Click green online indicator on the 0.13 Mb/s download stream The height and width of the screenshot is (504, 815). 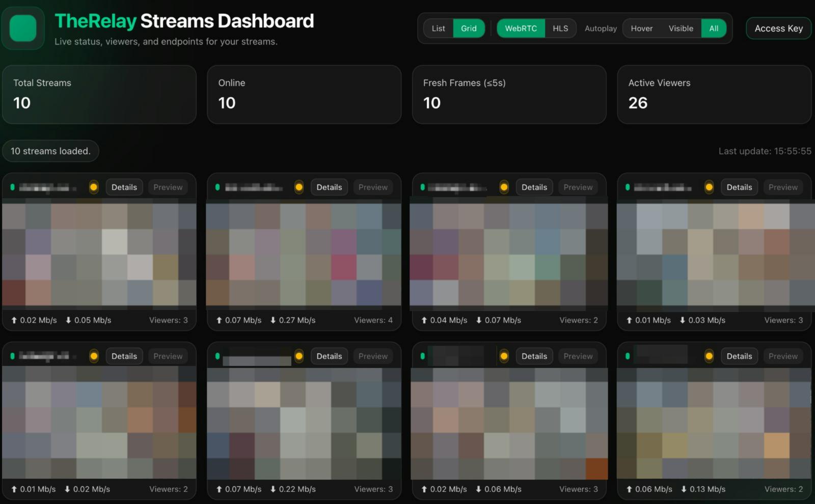click(x=628, y=356)
